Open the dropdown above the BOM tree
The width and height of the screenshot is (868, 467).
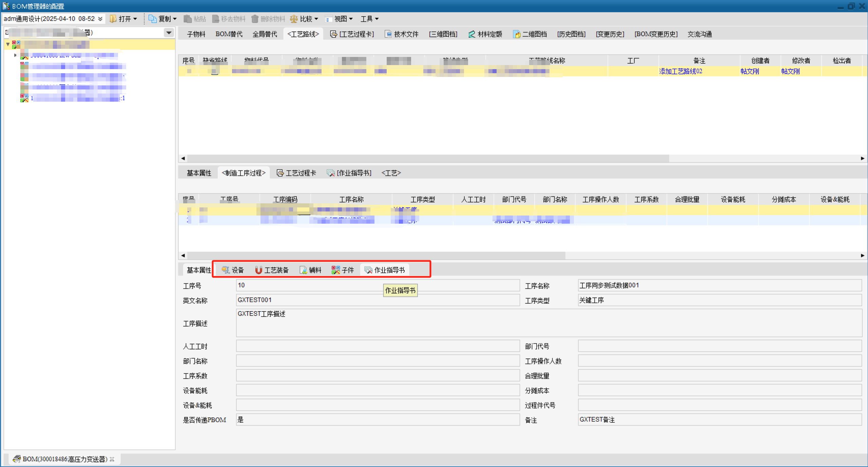pyautogui.click(x=169, y=33)
